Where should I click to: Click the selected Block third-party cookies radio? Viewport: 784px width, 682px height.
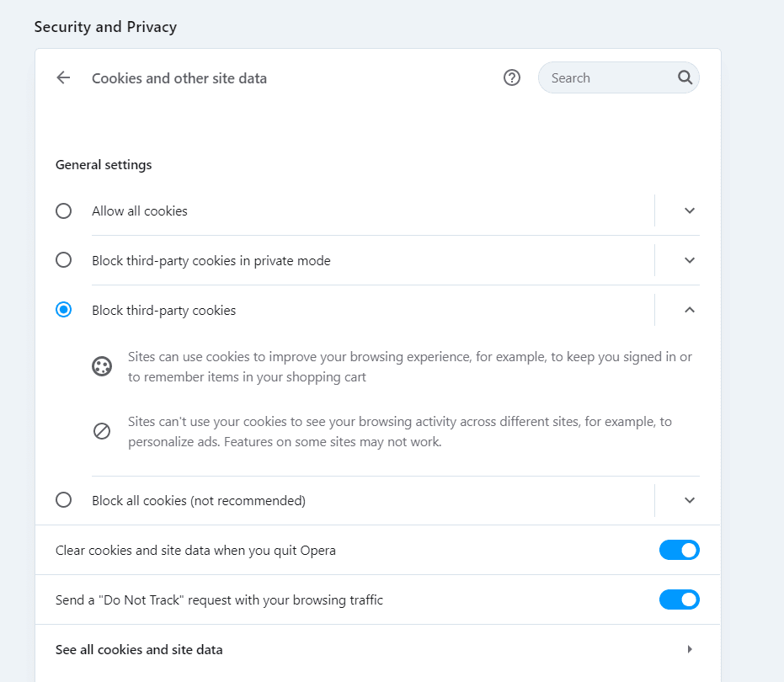63,310
